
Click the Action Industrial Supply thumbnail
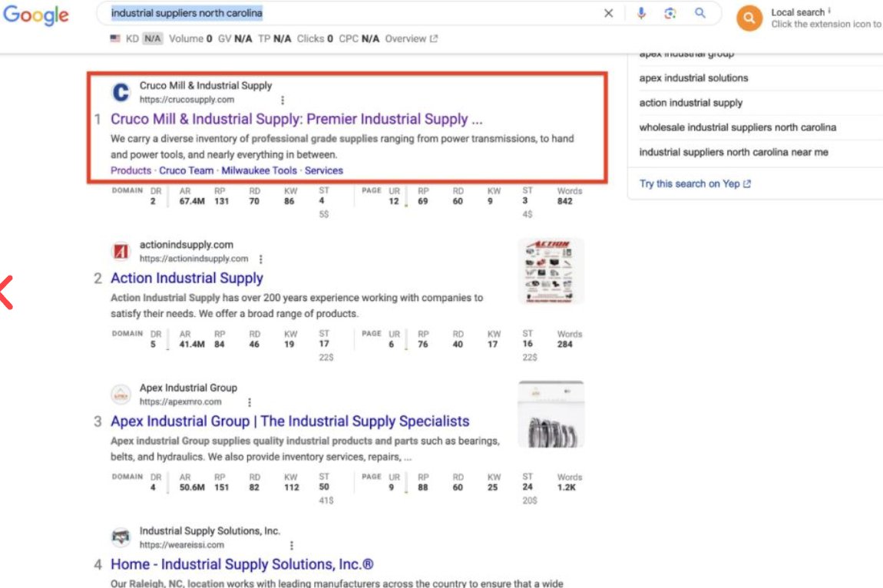coord(551,271)
